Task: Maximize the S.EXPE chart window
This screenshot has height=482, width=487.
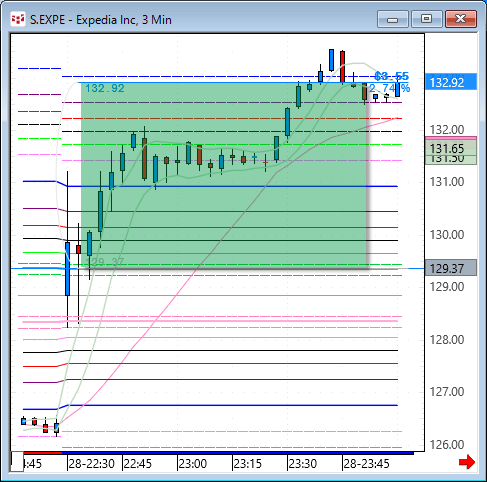Action: tap(427, 19)
